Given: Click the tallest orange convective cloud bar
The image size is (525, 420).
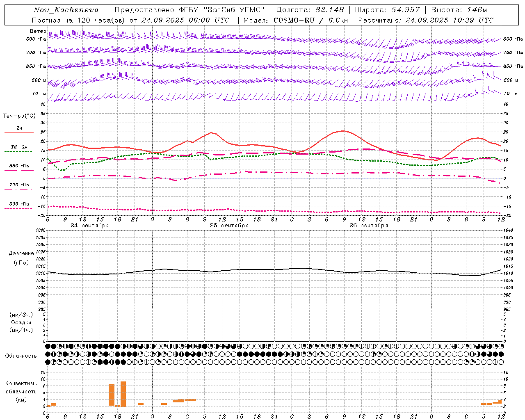Looking at the screenshot, I should (123, 394).
